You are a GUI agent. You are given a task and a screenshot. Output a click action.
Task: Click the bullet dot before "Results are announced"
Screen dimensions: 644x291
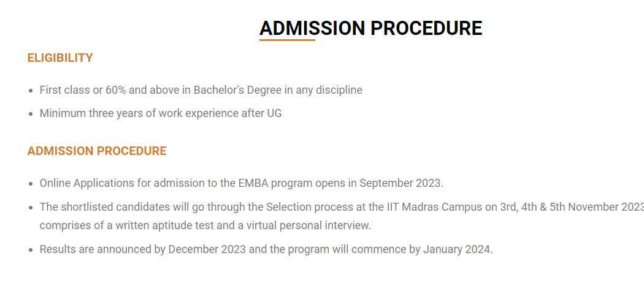tap(31, 250)
